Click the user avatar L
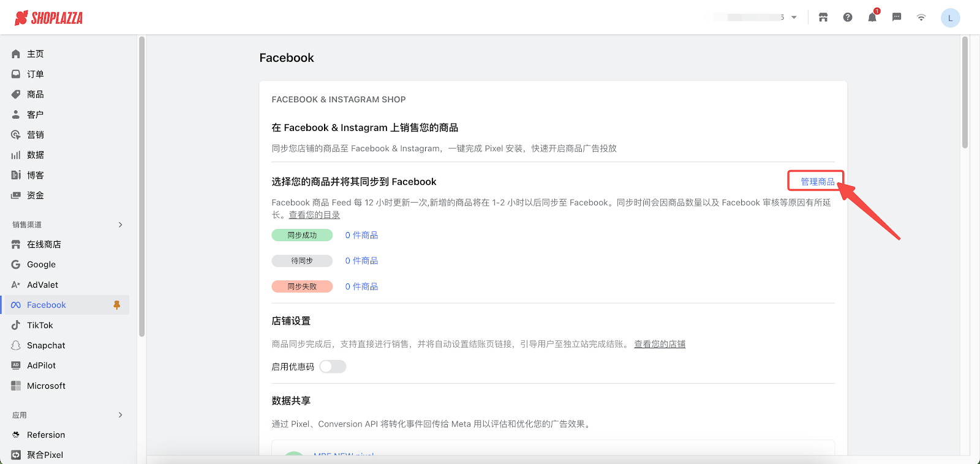Screen dimensions: 980x464 (950, 18)
